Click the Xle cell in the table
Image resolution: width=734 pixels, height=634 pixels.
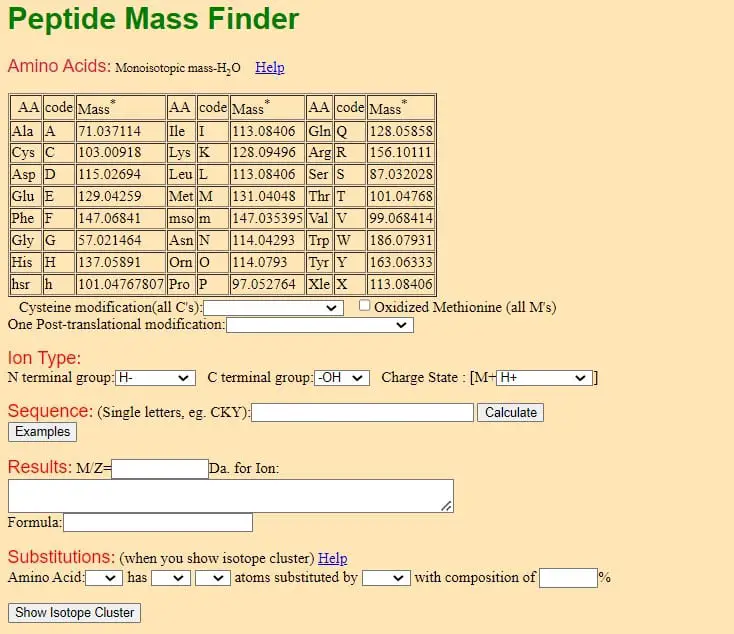320,285
